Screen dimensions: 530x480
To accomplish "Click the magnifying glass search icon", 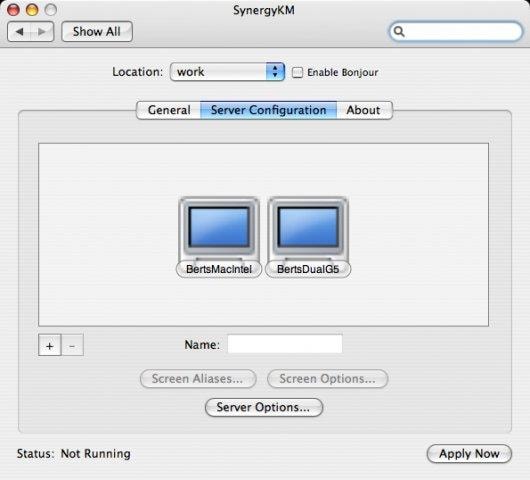I will (x=399, y=31).
